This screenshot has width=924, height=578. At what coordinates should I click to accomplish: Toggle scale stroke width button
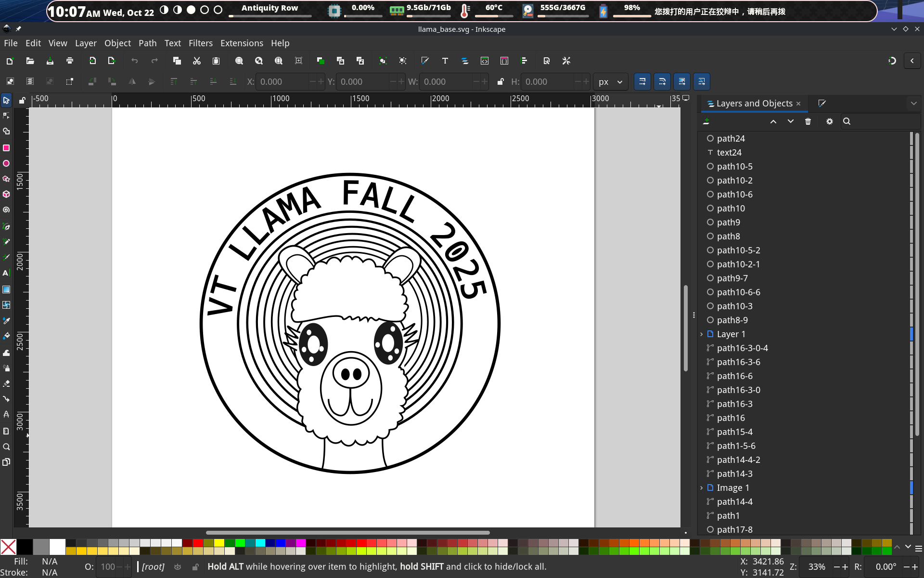[x=642, y=82]
